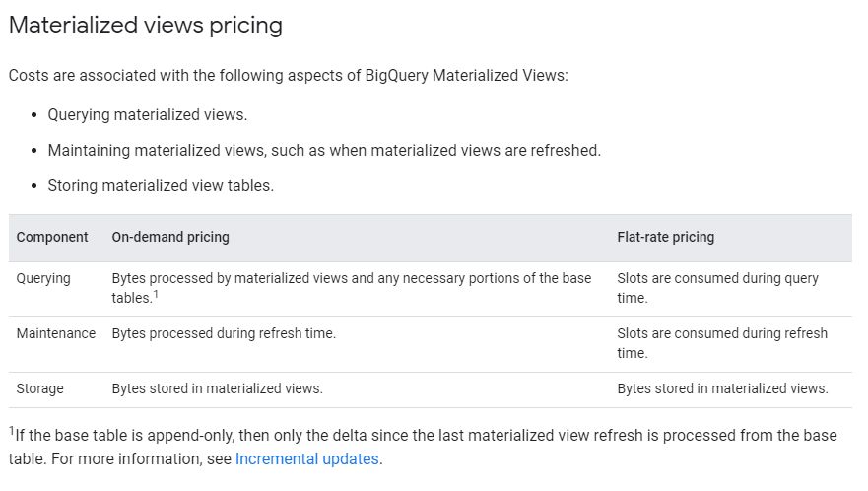Click the 'Storing materialized view tables' bullet item
The width and height of the screenshot is (868, 491).
pos(161,185)
